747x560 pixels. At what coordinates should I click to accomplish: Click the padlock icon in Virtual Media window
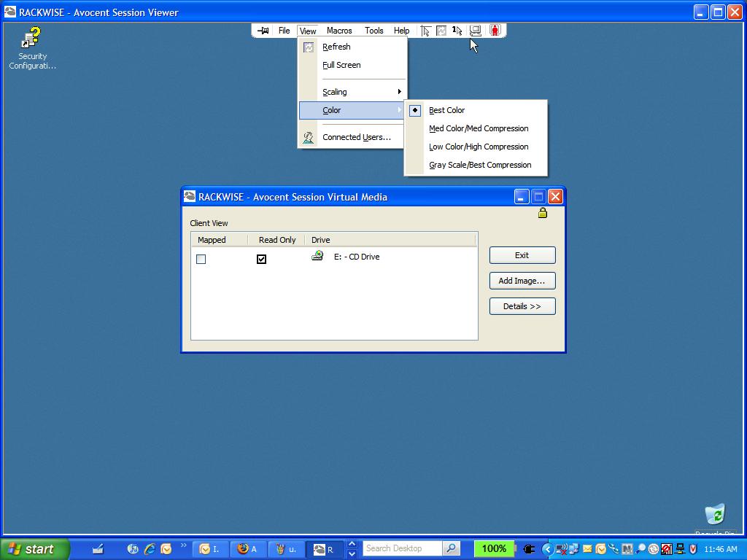(x=543, y=213)
